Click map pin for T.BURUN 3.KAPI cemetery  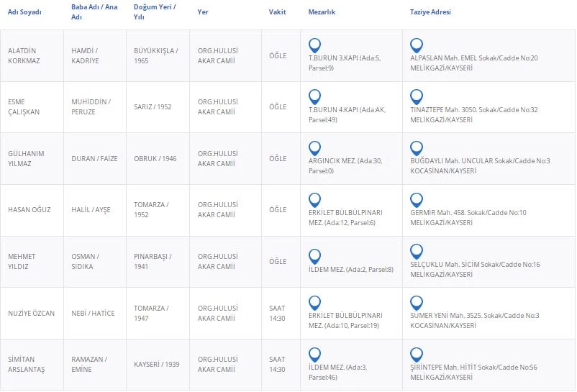point(314,45)
